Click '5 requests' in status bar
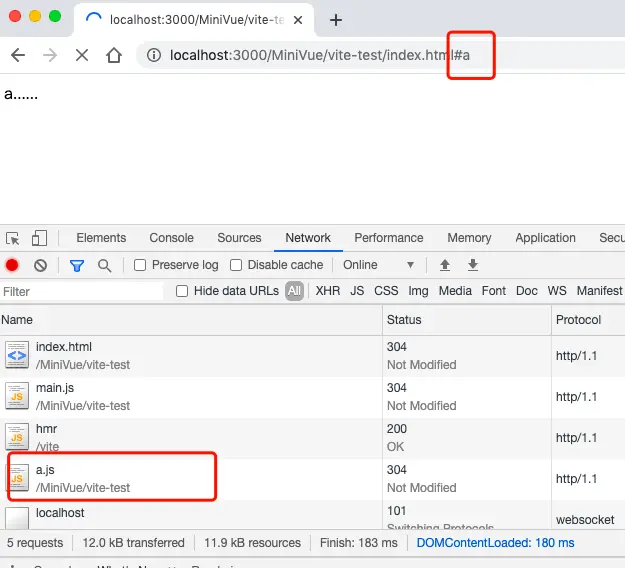The height and width of the screenshot is (568, 625). click(x=35, y=543)
